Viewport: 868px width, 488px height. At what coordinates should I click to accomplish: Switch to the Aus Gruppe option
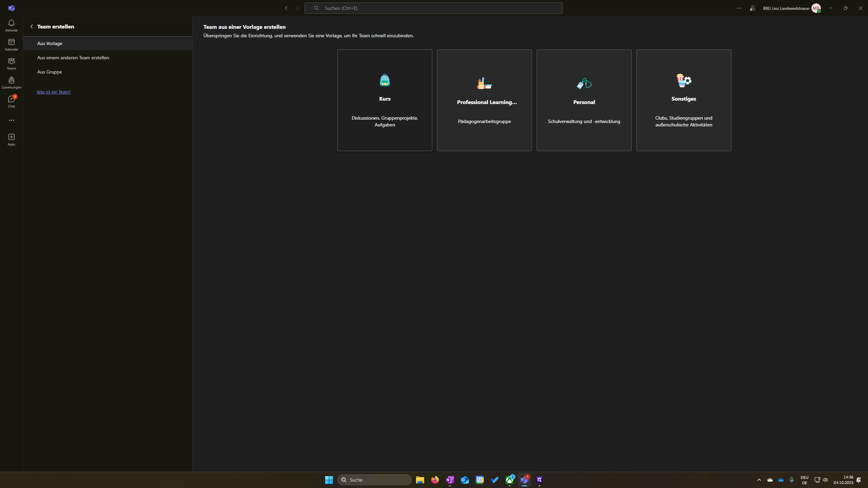(50, 72)
